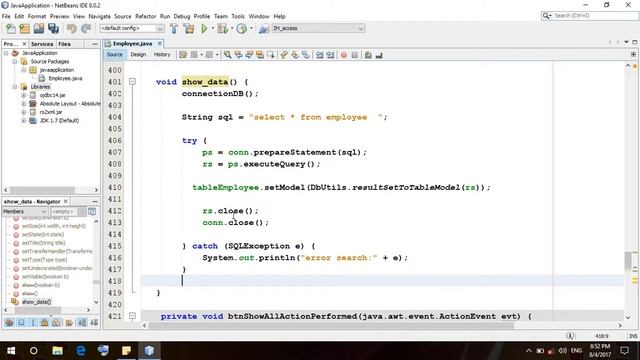Click the Debug Project toolbar icon
This screenshot has width=640, height=360.
[x=222, y=29]
